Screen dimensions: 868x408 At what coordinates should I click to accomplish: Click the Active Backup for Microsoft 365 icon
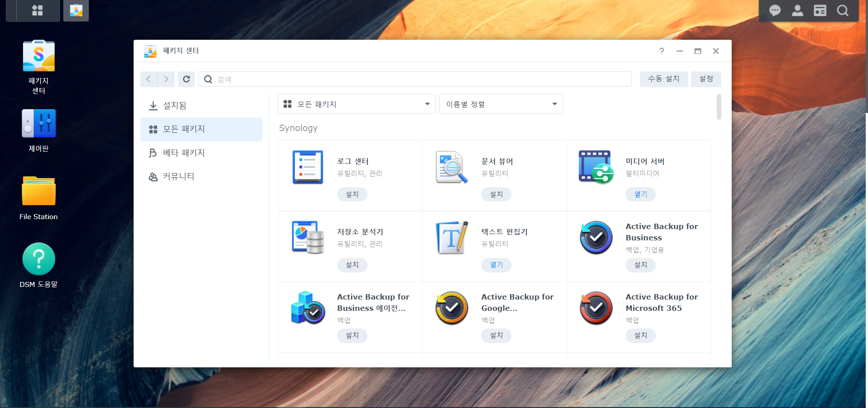tap(596, 308)
